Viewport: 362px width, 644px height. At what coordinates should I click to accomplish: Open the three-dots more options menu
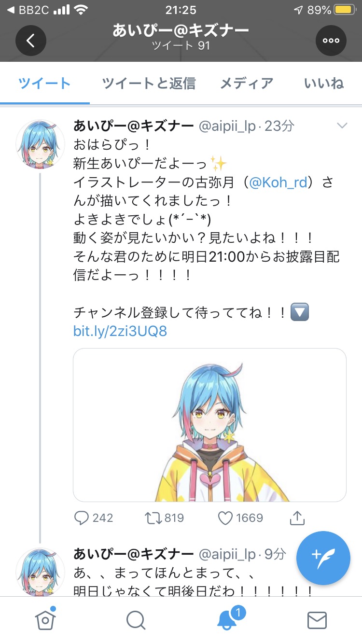(x=331, y=41)
